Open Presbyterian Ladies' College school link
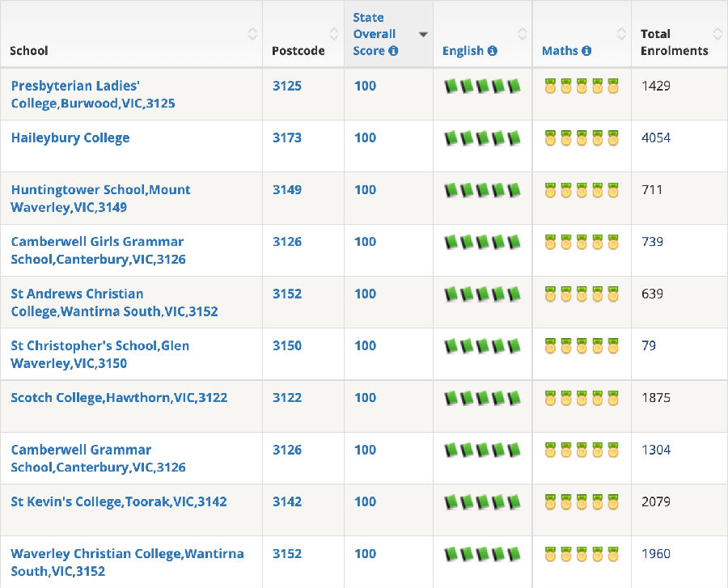728x588 pixels. coord(93,94)
